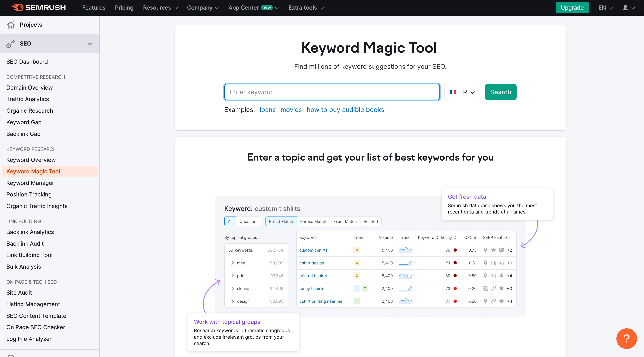Open Site Audit in sidebar
The width and height of the screenshot is (644, 357).
(19, 293)
